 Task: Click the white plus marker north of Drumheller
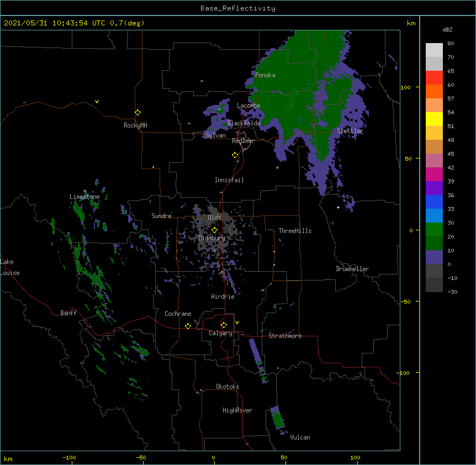click(338, 207)
